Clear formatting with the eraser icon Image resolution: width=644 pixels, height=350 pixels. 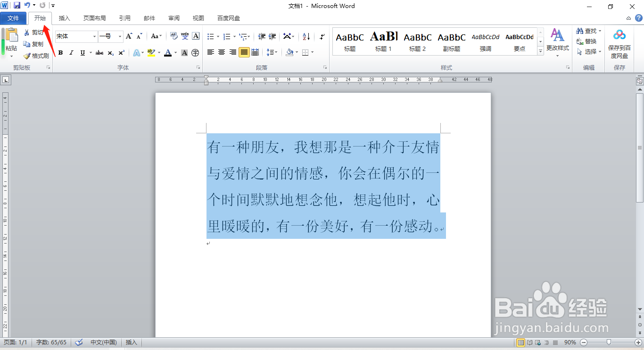click(173, 36)
